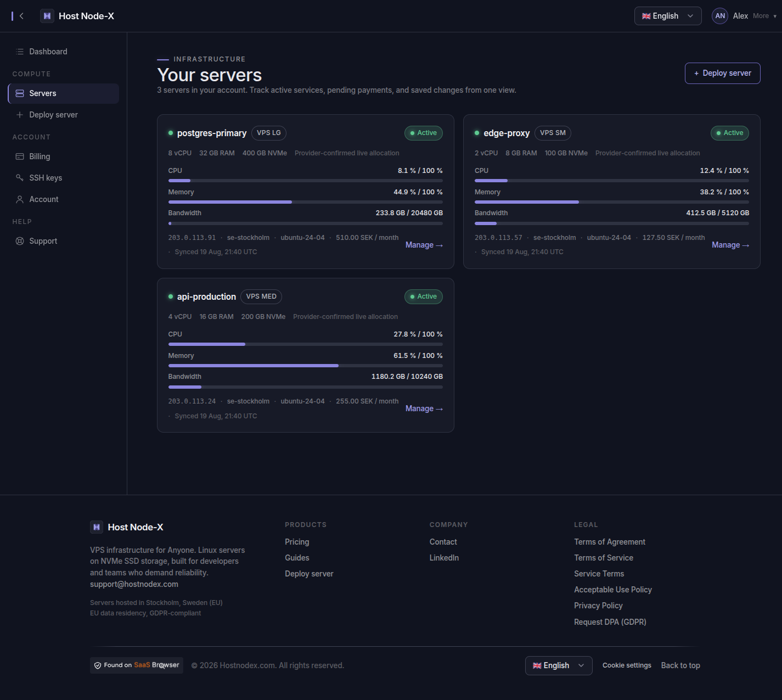Click the Active status badge on edge-proxy
This screenshot has width=782, height=700.
[730, 133]
